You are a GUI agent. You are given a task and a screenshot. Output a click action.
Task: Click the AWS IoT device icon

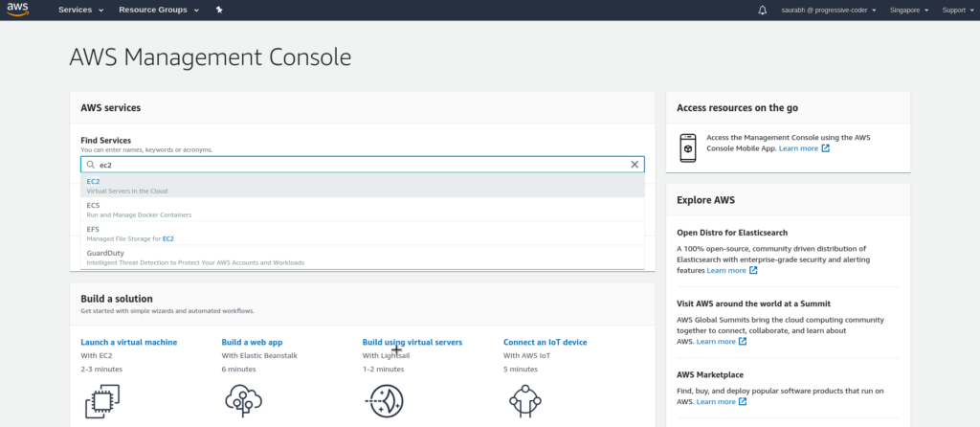525,401
